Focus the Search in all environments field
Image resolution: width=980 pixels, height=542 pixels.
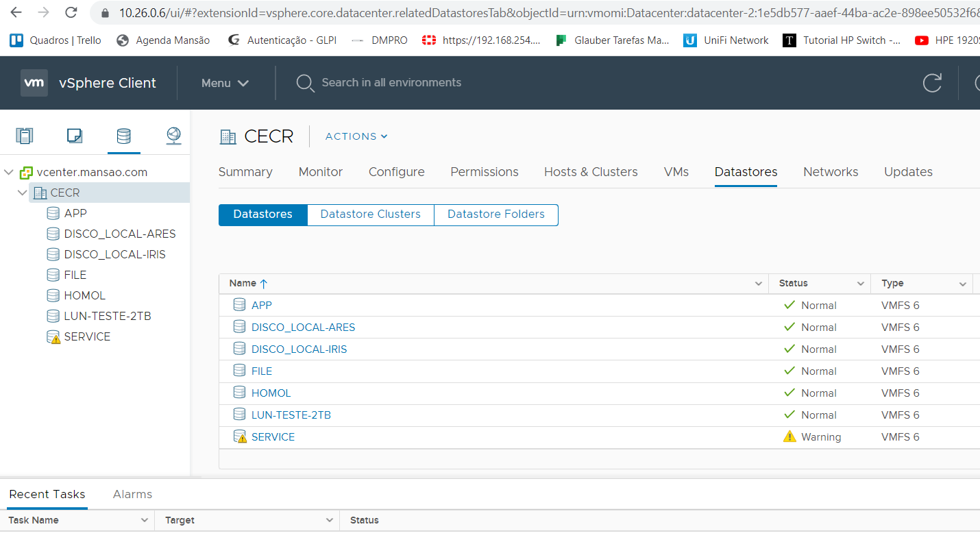tap(392, 83)
